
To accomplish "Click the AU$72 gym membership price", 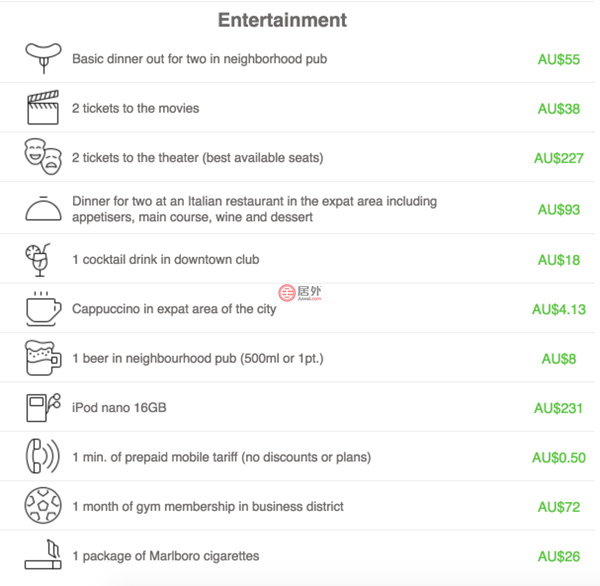I will pos(558,507).
